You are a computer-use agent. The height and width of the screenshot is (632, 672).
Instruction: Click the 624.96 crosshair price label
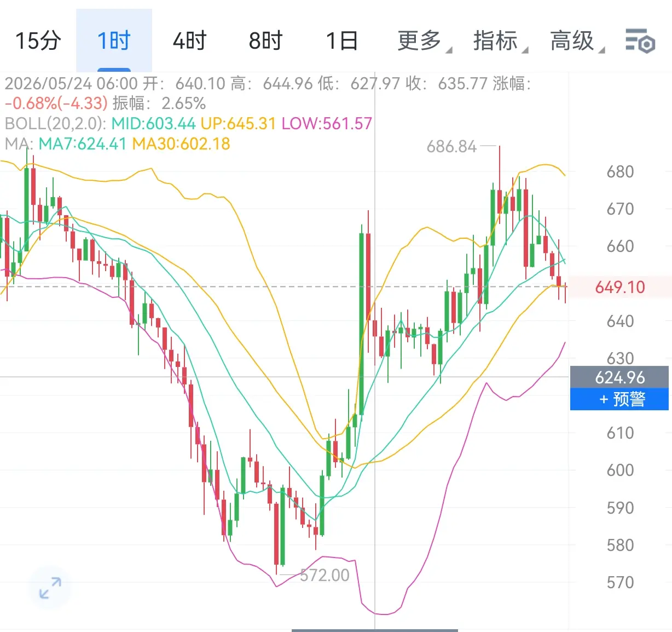tap(619, 377)
